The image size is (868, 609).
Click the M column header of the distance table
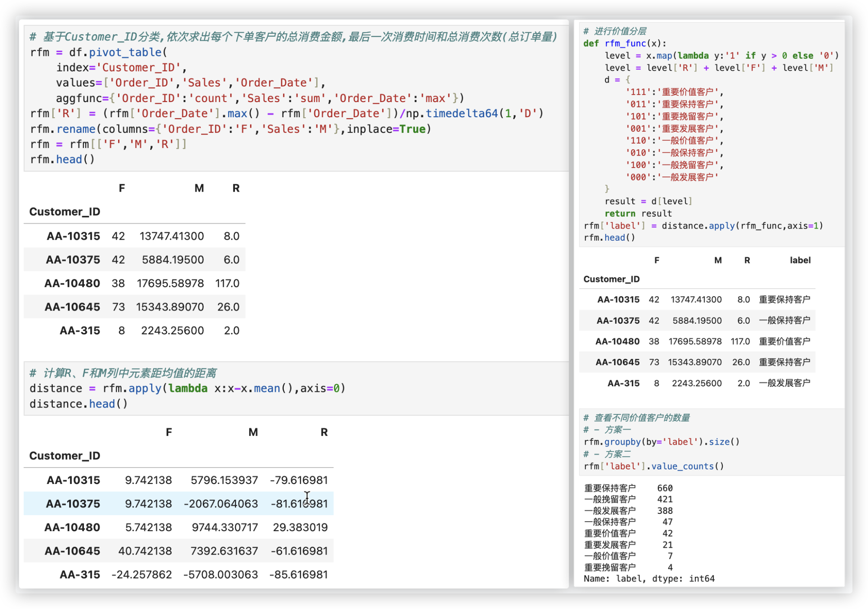click(253, 432)
